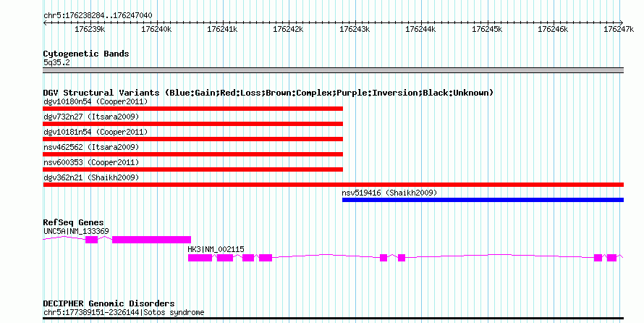The width and height of the screenshot is (644, 323).
Task: Click the HK3 exon just before 176243.5k
Action: pos(384,258)
